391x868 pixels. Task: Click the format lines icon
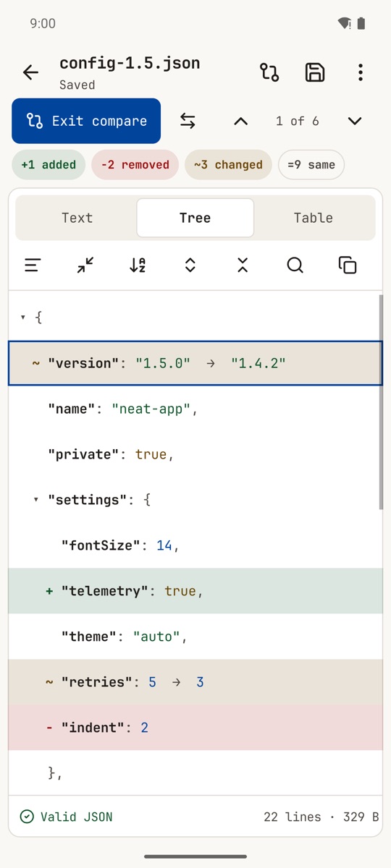tap(33, 265)
